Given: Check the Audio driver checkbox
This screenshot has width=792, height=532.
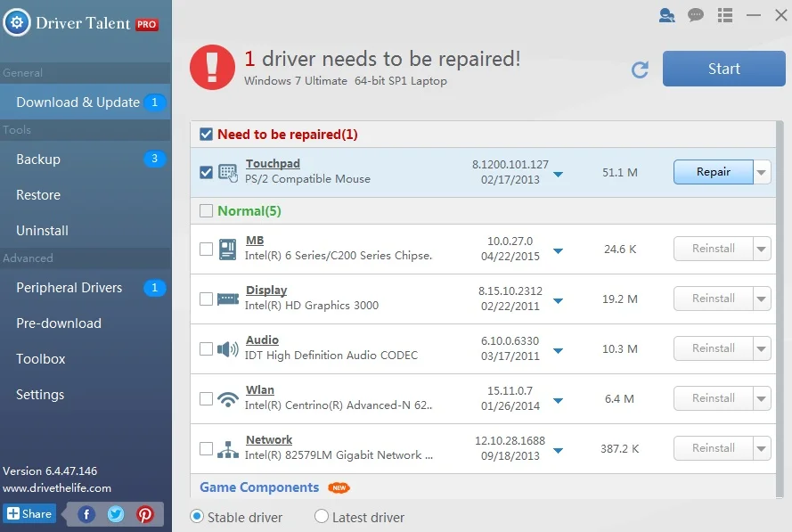Looking at the screenshot, I should (206, 349).
